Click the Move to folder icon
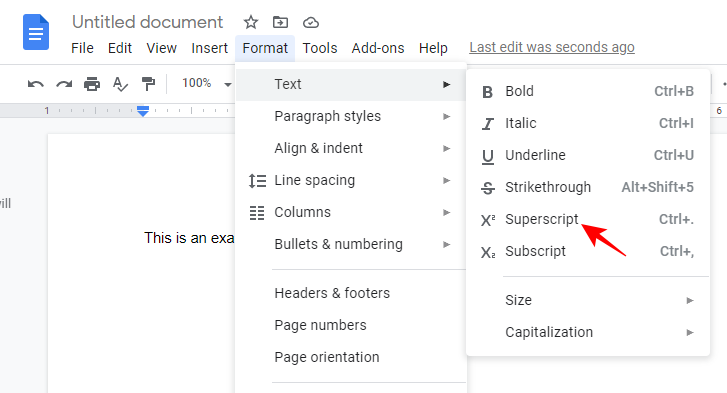727x393 pixels. (x=280, y=22)
